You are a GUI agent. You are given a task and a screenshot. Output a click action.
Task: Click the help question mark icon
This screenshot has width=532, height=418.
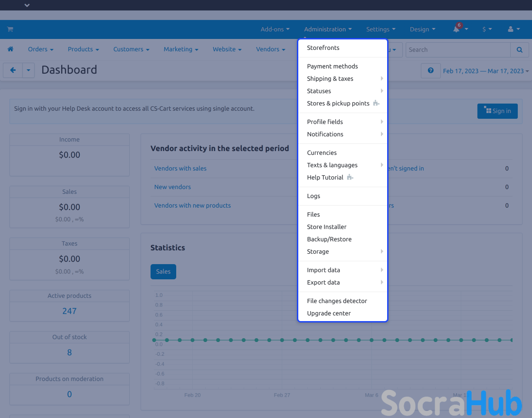point(430,71)
